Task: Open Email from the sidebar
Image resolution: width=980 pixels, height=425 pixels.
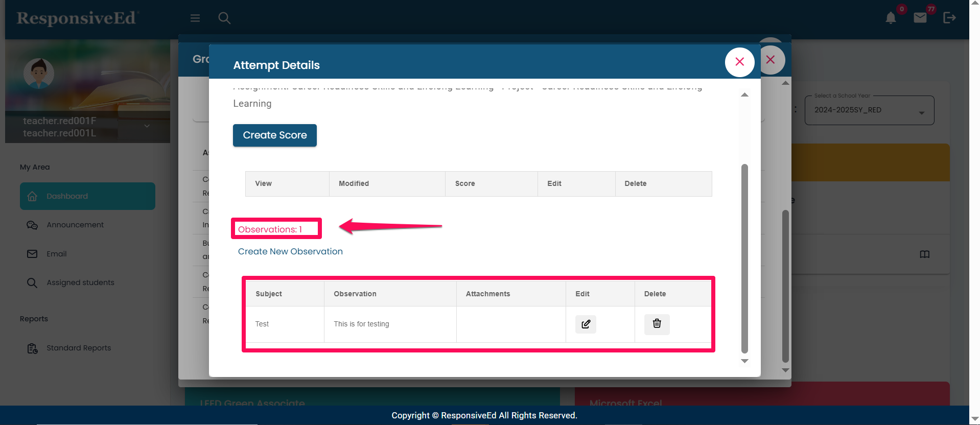Action: (57, 254)
